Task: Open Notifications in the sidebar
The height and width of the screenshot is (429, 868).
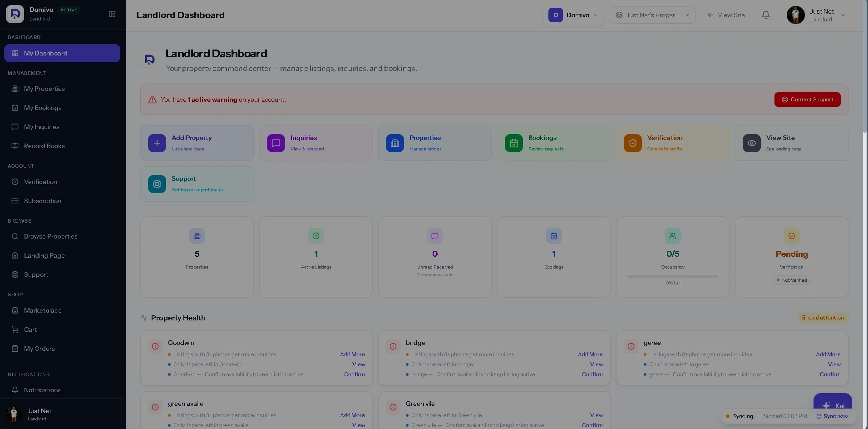Action: 62,390
